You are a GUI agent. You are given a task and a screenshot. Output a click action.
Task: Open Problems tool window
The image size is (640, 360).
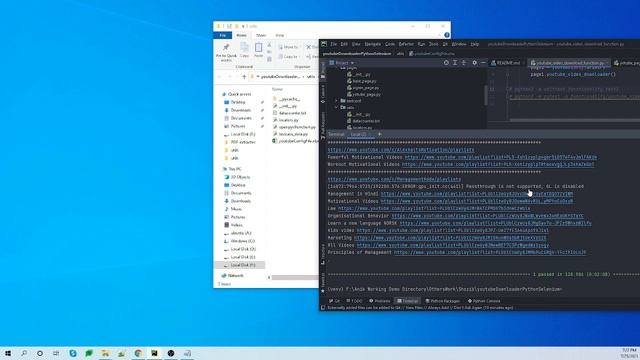380,301
